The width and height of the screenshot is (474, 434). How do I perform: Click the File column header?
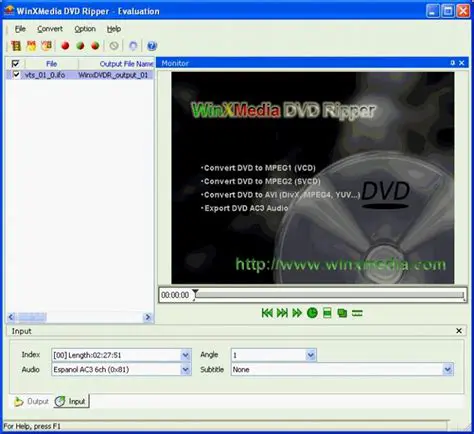pyautogui.click(x=51, y=64)
